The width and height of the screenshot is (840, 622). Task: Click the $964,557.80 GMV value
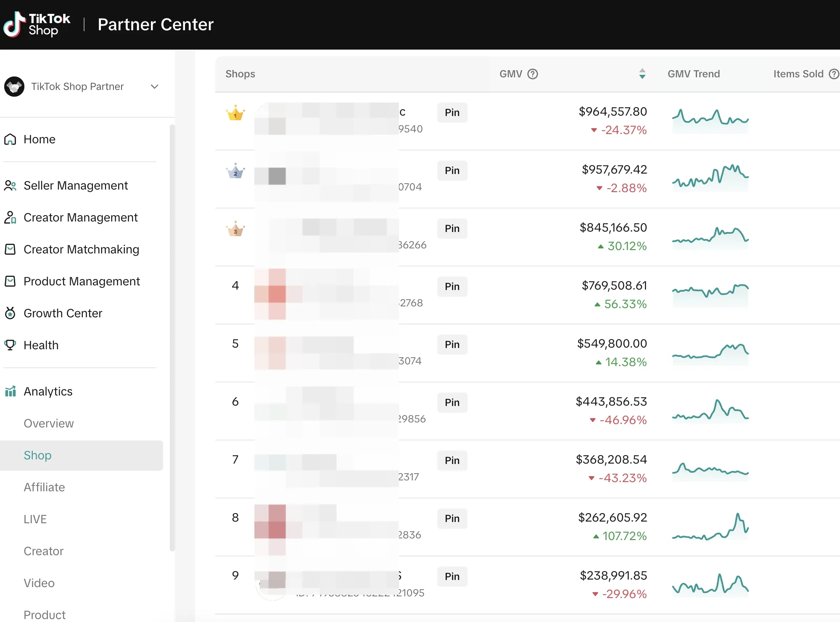tap(613, 112)
